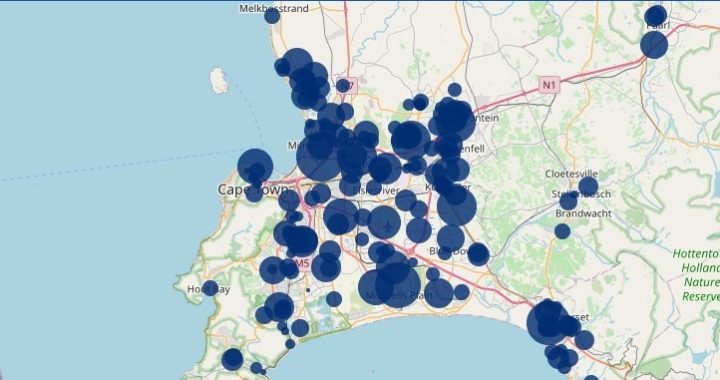This screenshot has width=720, height=380.
Task: Select the Brandwacht place label
Action: [583, 213]
